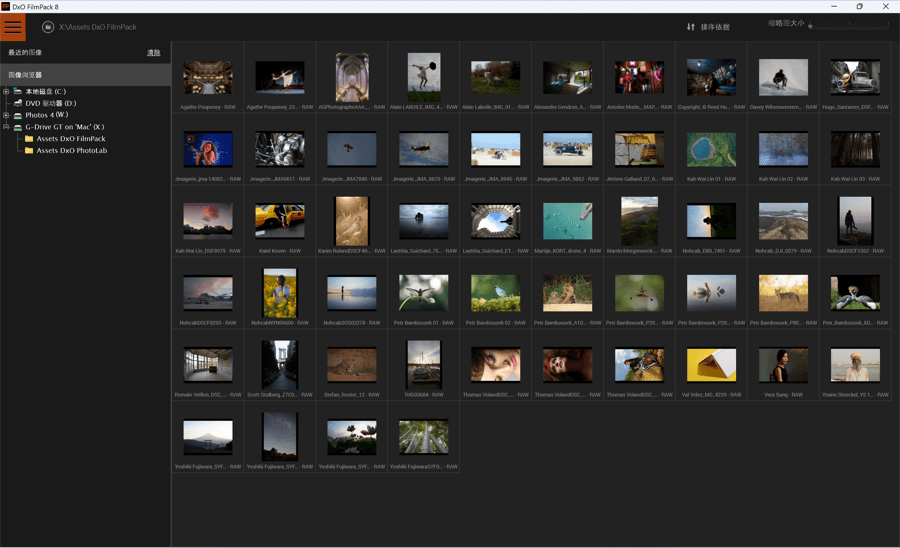The height and width of the screenshot is (548, 900).
Task: Click the Photos 4 (W:) drive icon
Action: tap(17, 115)
